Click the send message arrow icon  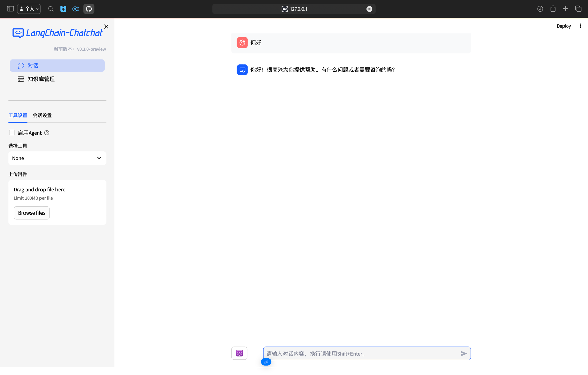tap(463, 354)
